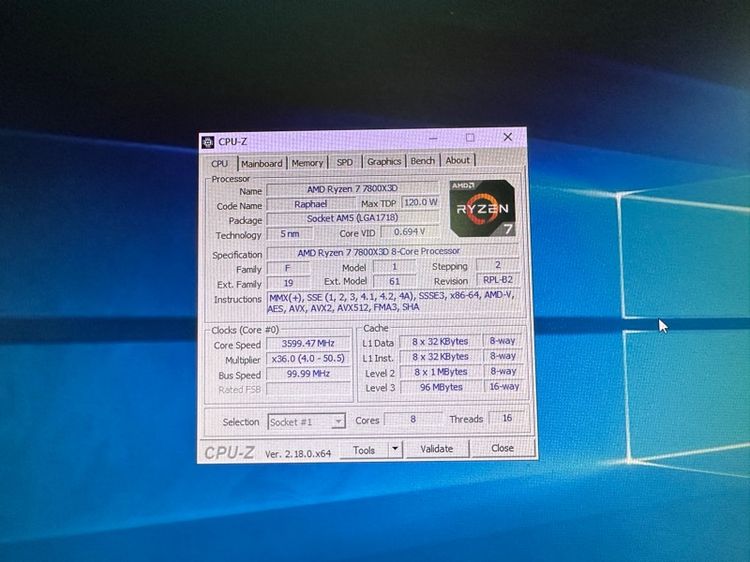The width and height of the screenshot is (750, 562).
Task: Click the Threads value 16
Action: [507, 418]
